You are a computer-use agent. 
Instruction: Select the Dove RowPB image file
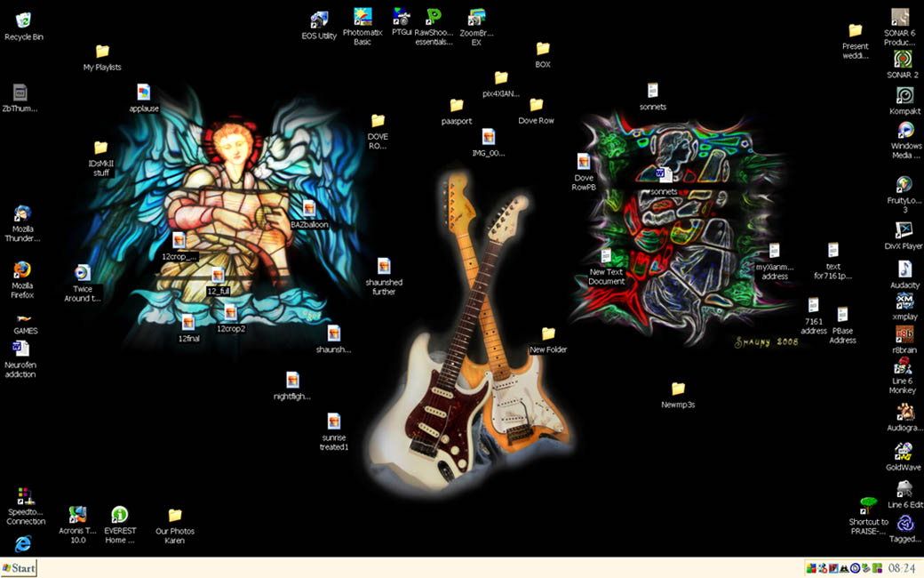pyautogui.click(x=584, y=162)
